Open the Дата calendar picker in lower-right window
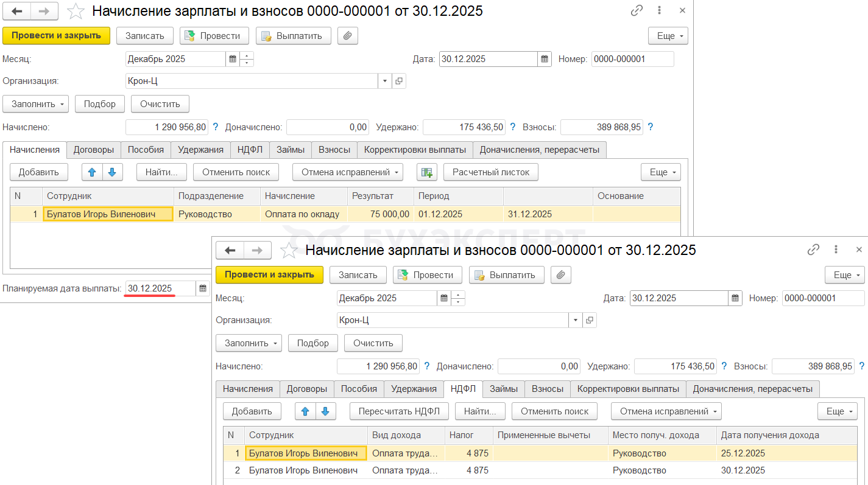The width and height of the screenshot is (868, 485). [x=736, y=298]
